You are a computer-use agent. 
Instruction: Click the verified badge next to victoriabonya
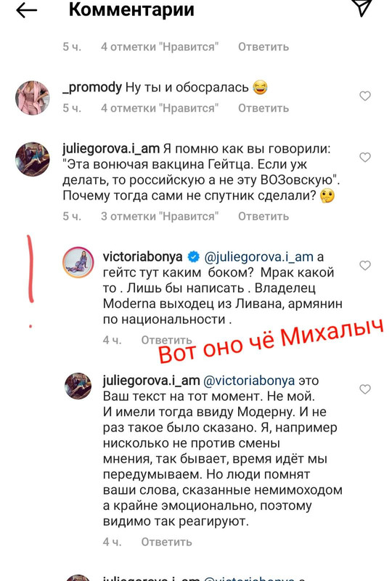coord(193,256)
